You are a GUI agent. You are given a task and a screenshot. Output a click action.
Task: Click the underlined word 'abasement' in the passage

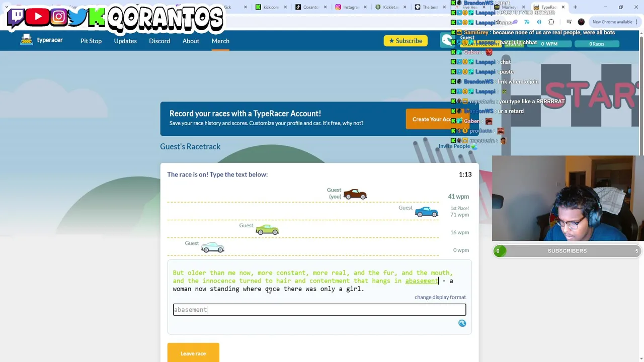tap(422, 281)
